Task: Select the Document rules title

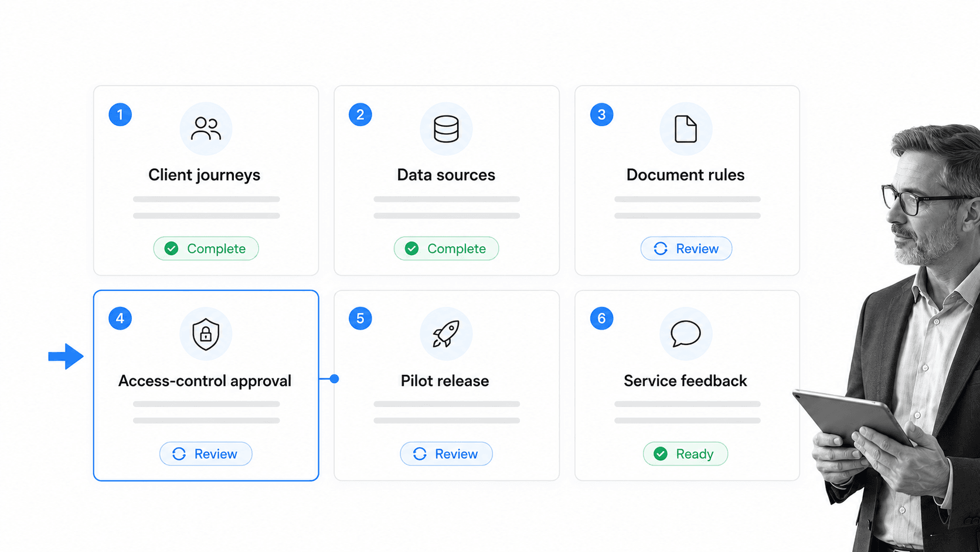Action: (685, 175)
